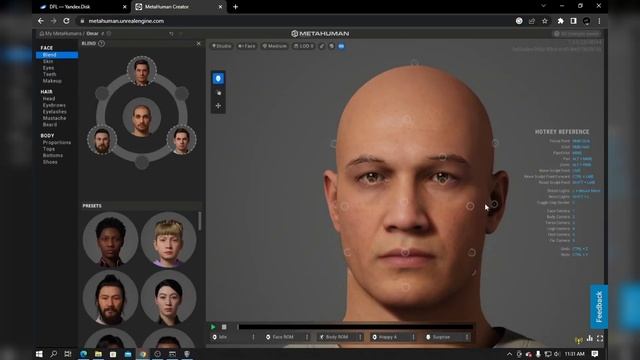Open the Teeth section under Face
Image resolution: width=640 pixels, height=360 pixels.
(49, 74)
